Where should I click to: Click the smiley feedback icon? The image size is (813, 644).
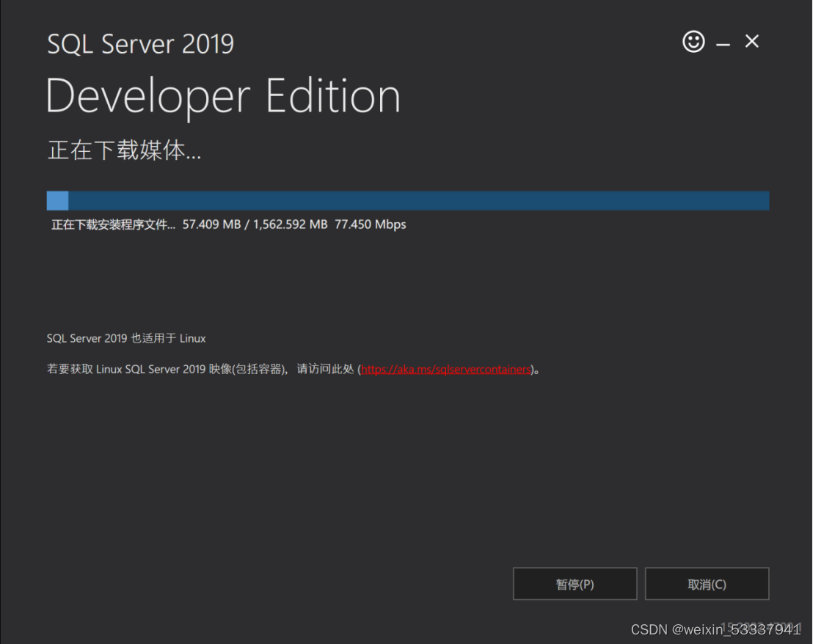[x=693, y=42]
